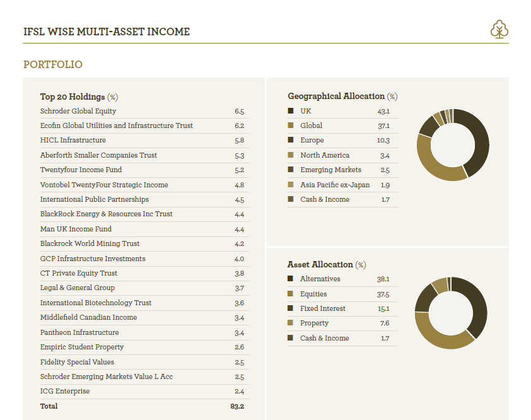Select the HICL Infrastructure holding
The width and height of the screenshot is (531, 420).
144,140
